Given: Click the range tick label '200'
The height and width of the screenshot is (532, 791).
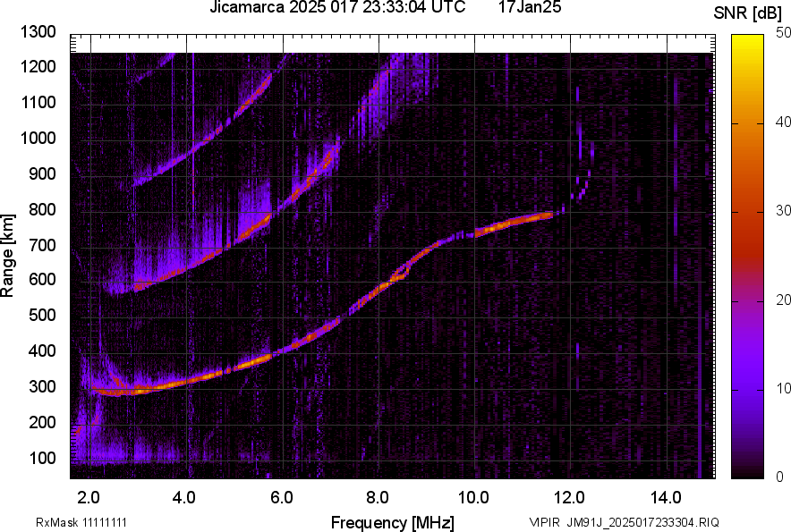Looking at the screenshot, I should pyautogui.click(x=42, y=423).
